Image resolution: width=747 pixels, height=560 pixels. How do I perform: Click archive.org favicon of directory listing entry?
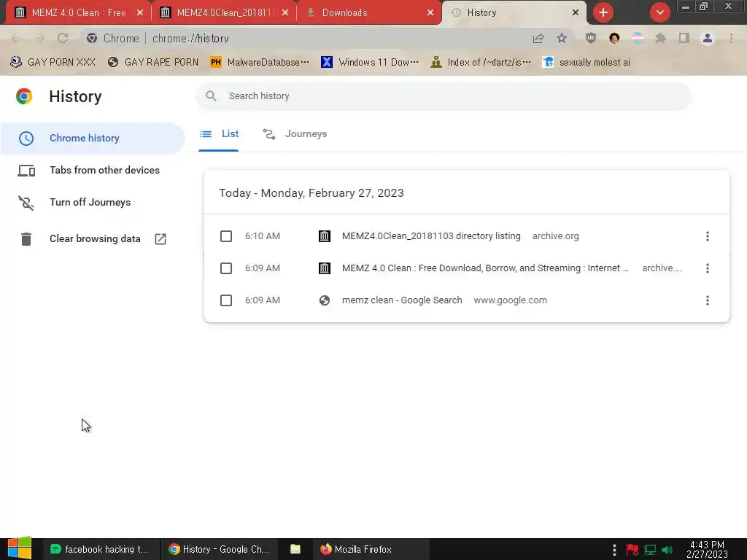click(325, 236)
